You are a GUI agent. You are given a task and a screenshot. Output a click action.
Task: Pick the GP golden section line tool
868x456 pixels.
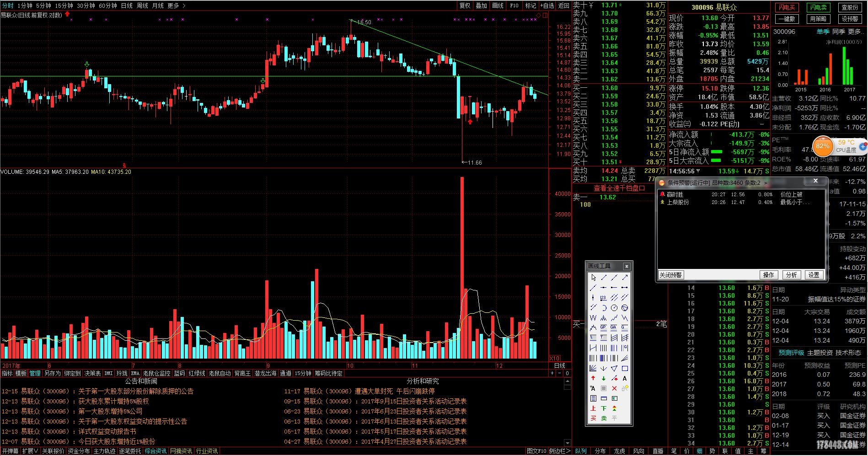pyautogui.click(x=604, y=327)
